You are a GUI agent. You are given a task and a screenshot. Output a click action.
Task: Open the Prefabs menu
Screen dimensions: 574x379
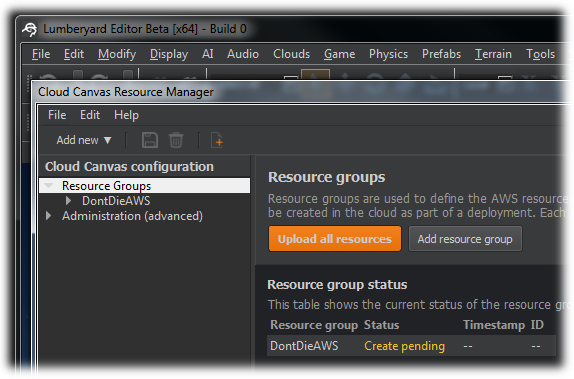[x=441, y=54]
